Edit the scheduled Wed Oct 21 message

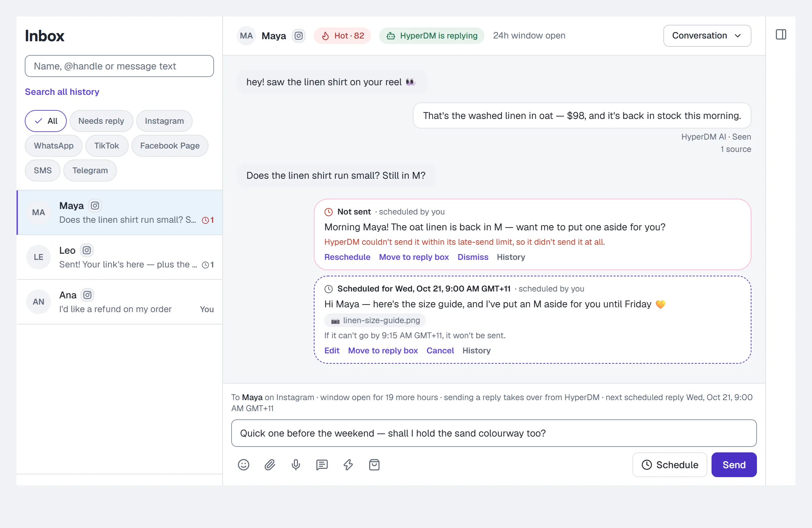click(x=332, y=351)
